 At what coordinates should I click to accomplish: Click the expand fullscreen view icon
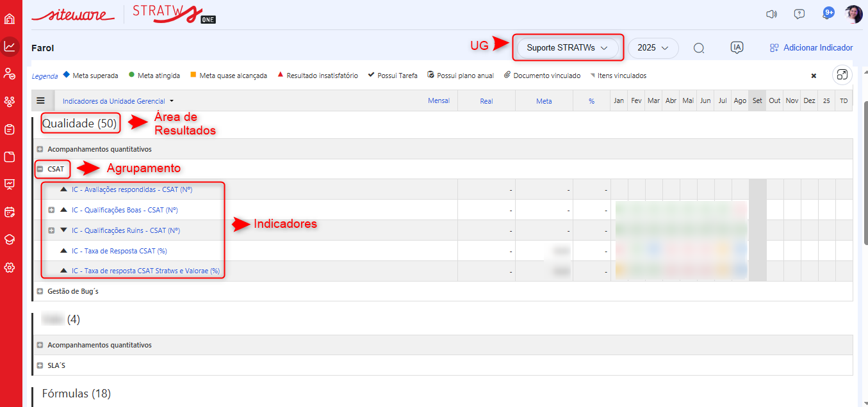pyautogui.click(x=842, y=76)
